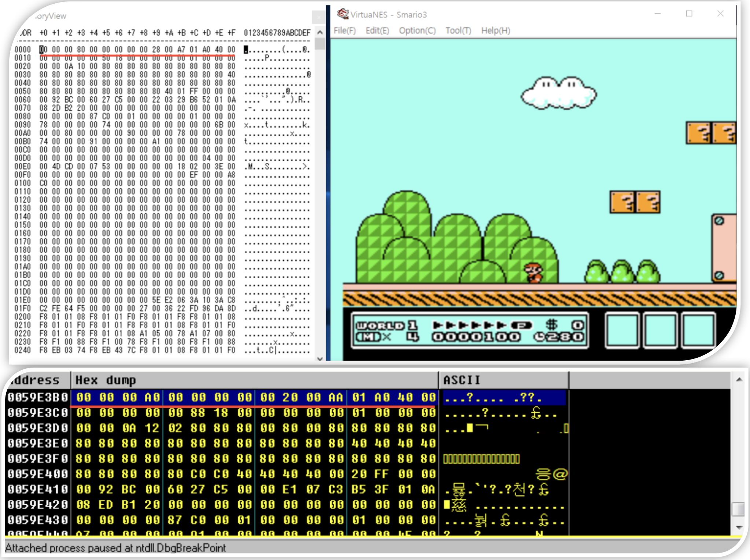
Task: Click the Address column header
Action: point(37,380)
